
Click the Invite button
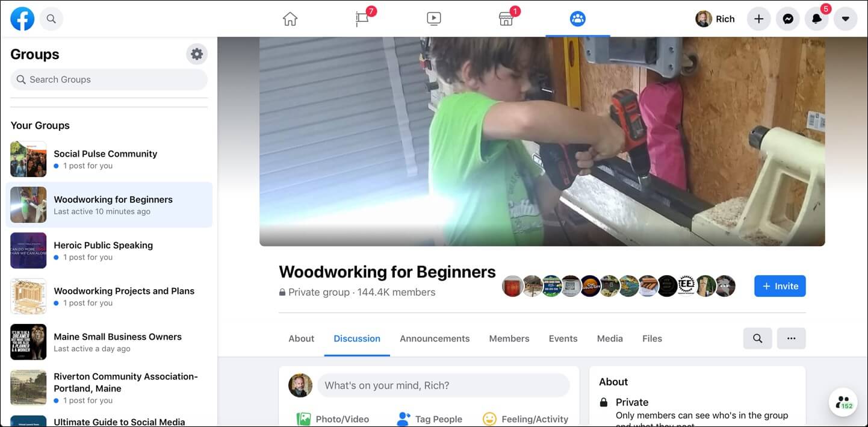780,286
